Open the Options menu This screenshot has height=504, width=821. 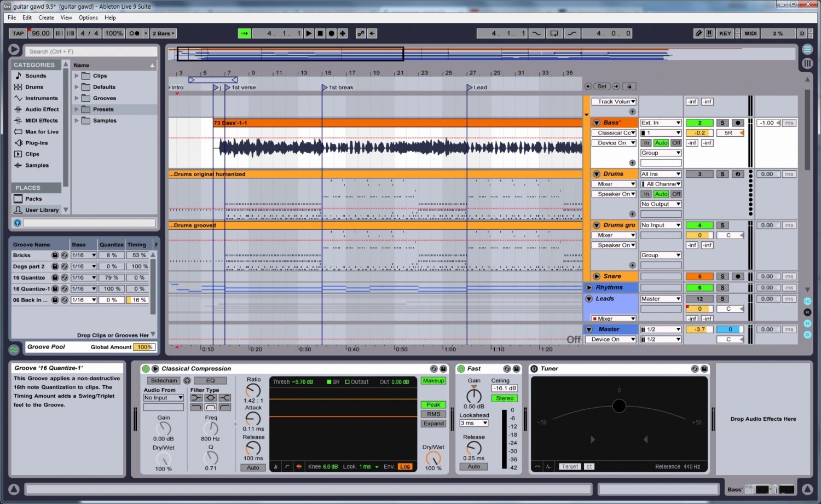pyautogui.click(x=88, y=18)
